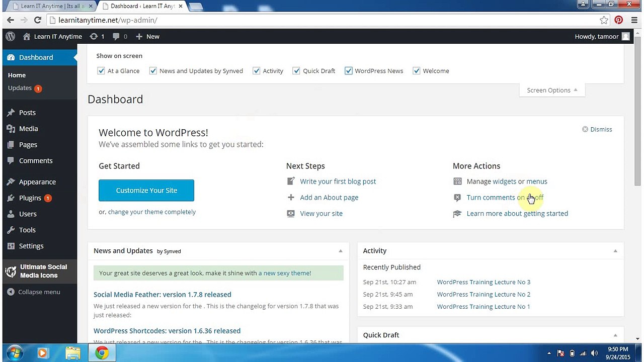Open Learn more about getting started link
Screen dimensions: 644x362
[517, 214]
